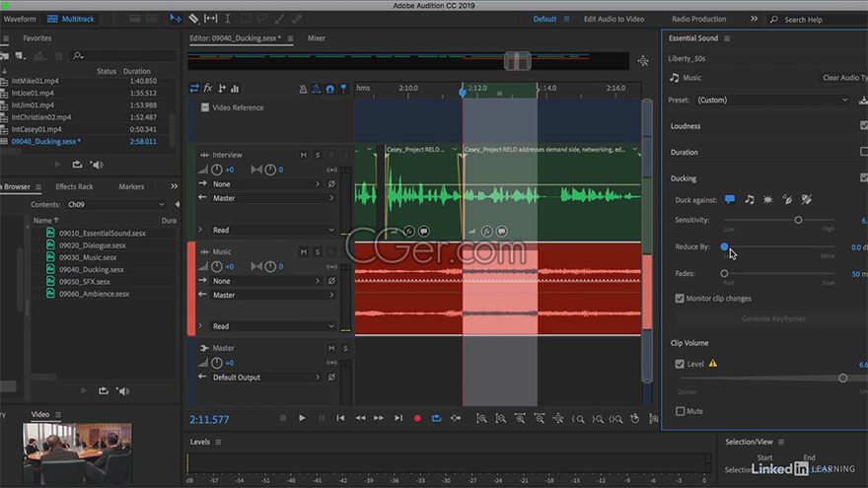Mute the Interview track
868x488 pixels.
304,155
